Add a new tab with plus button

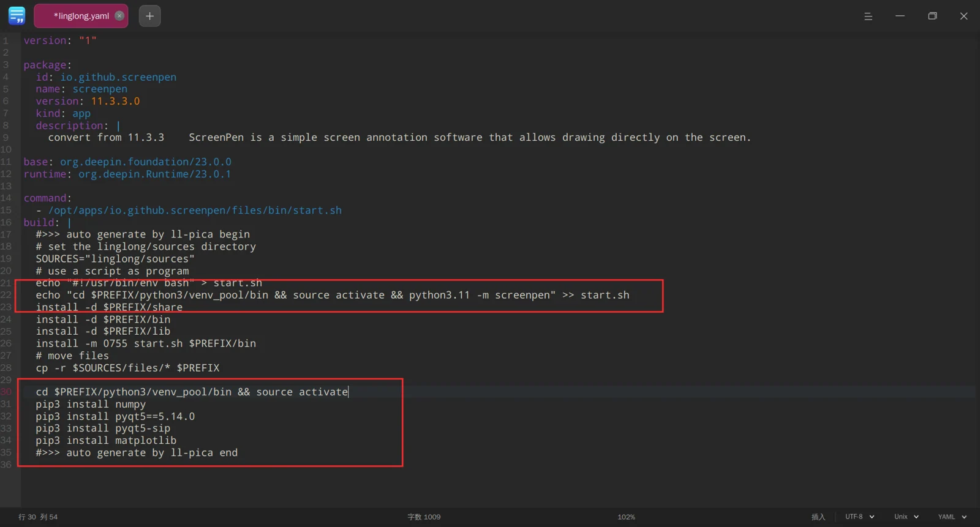(x=150, y=16)
